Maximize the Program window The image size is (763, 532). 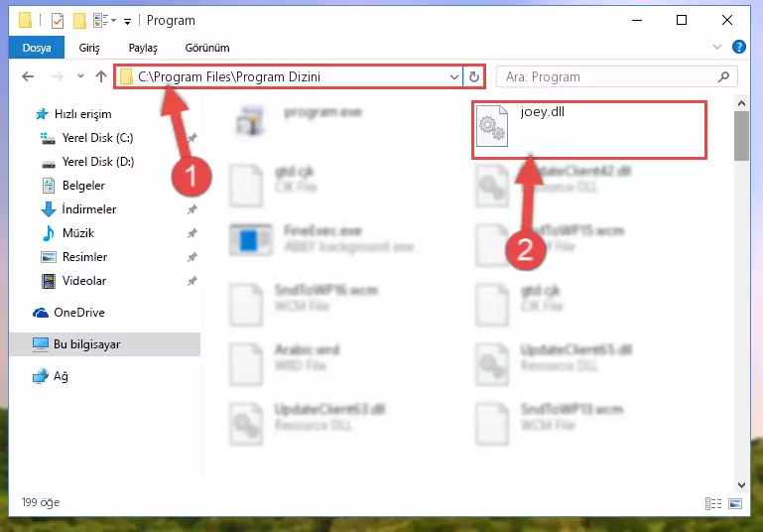click(682, 20)
